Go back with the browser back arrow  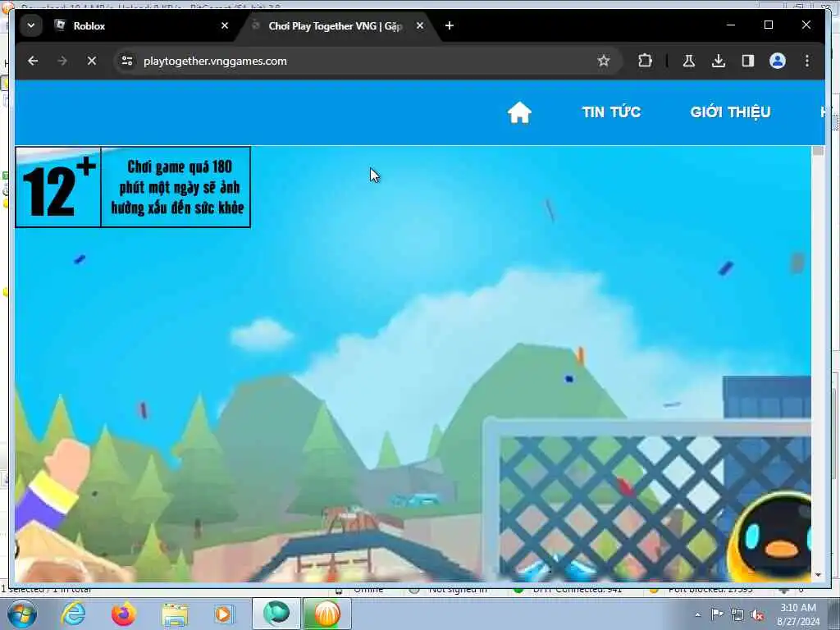[33, 61]
